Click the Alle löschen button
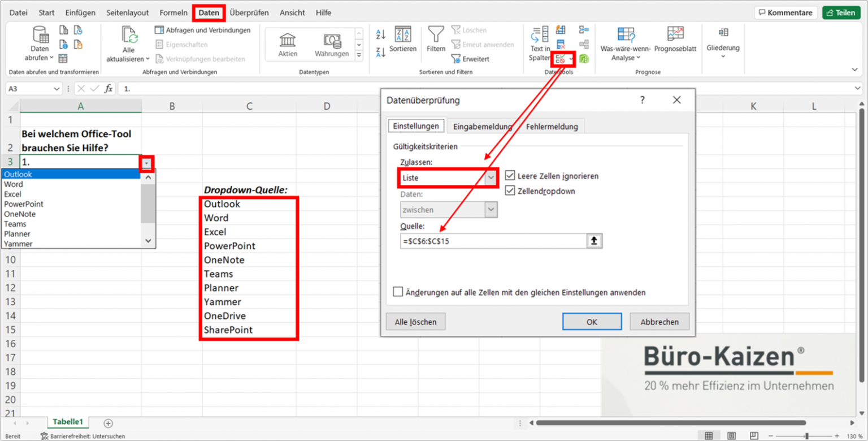Screen dimensions: 868x441 click(416, 321)
